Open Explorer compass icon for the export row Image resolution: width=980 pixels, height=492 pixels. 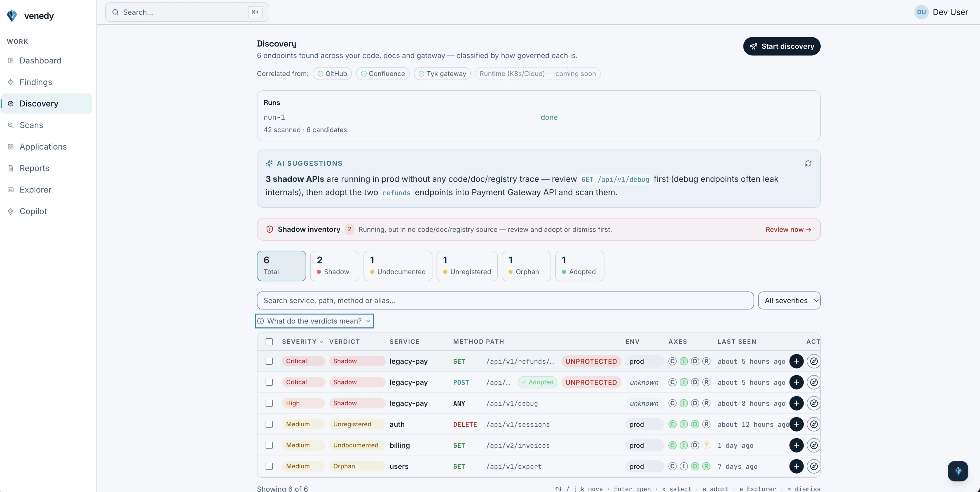(814, 466)
